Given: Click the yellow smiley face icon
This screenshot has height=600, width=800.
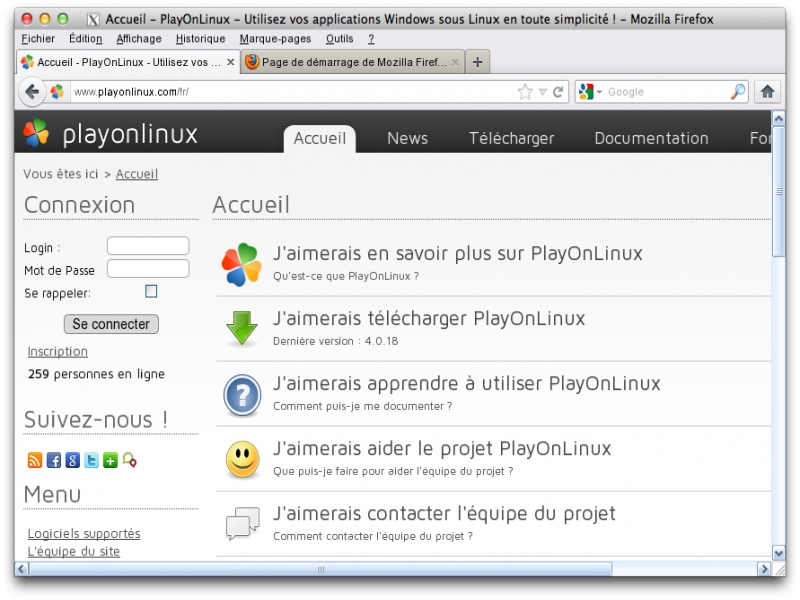Looking at the screenshot, I should click(241, 459).
